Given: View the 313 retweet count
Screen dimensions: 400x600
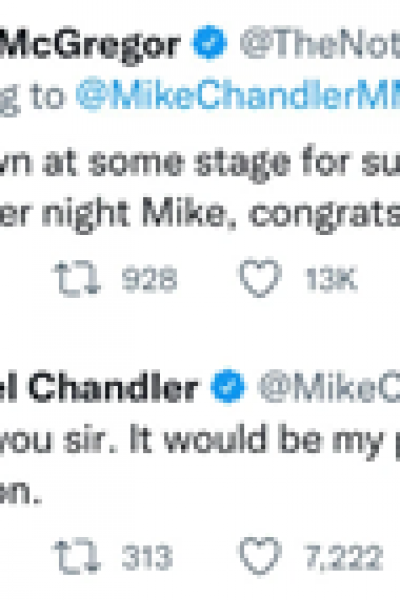Looking at the screenshot, I should point(147,556).
